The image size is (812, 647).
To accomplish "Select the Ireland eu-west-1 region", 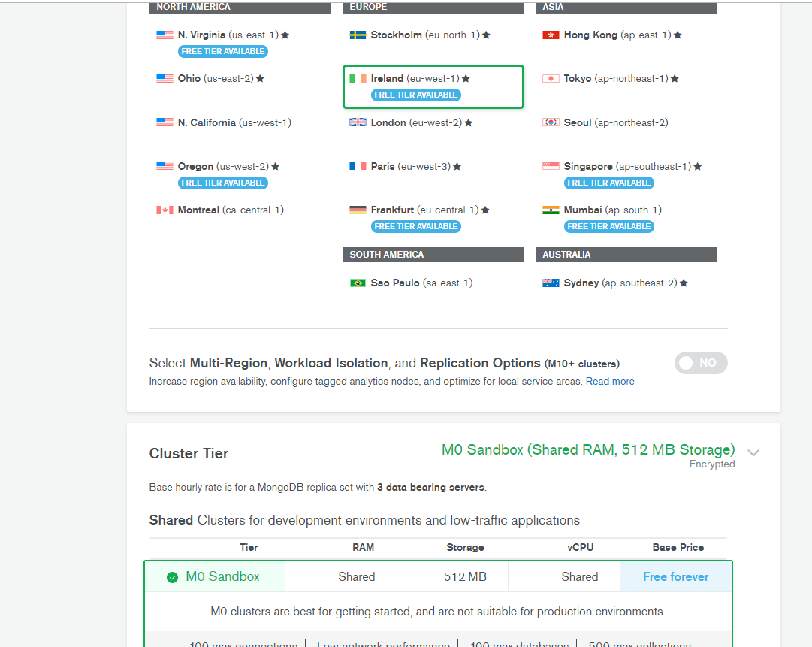I will tap(433, 86).
